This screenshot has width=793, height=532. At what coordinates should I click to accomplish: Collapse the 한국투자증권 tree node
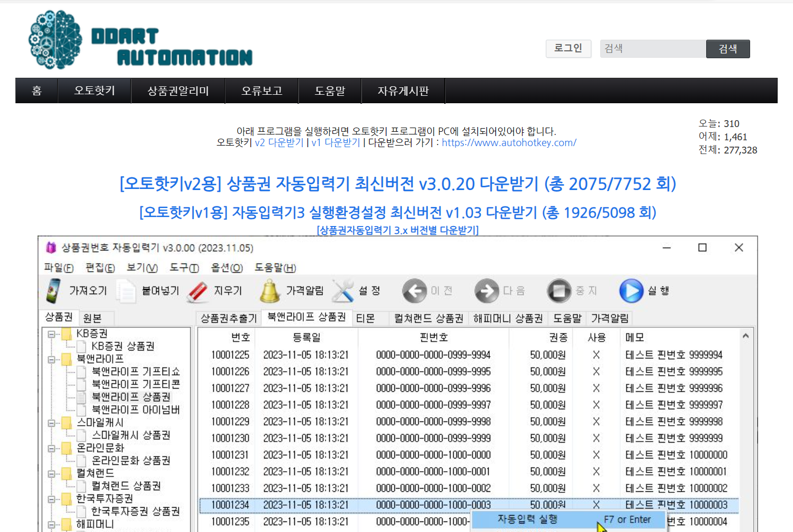click(x=51, y=499)
